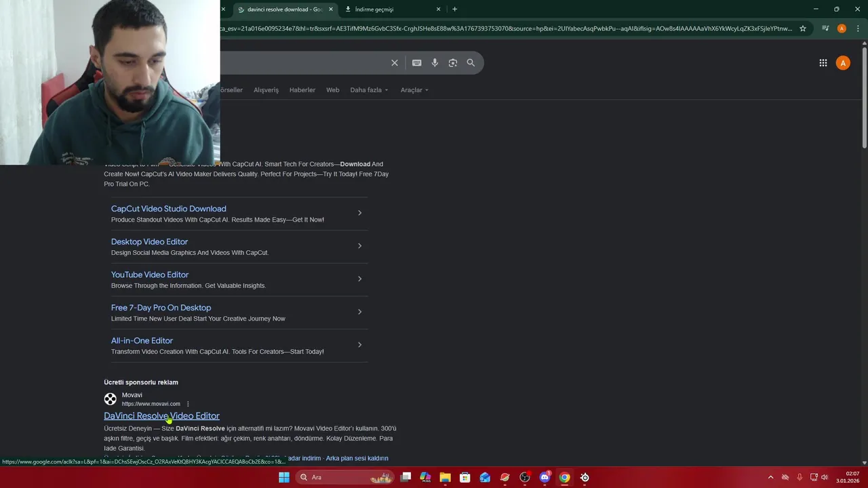The width and height of the screenshot is (868, 488).
Task: Clear the Google search box text
Action: pyautogui.click(x=395, y=63)
